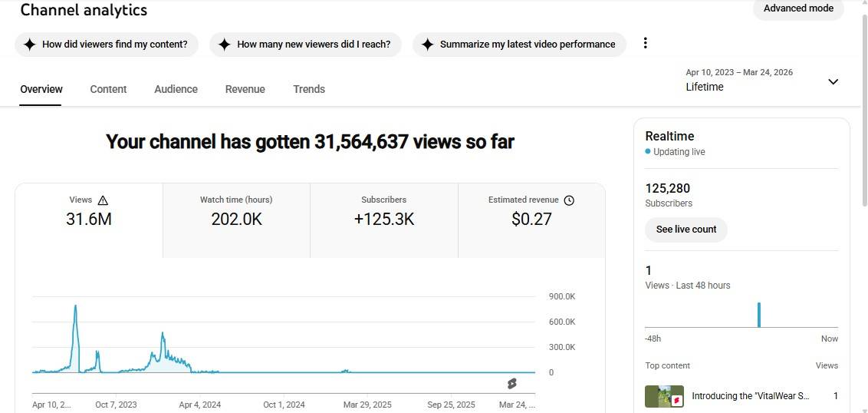Click the blue bar in Realtime views chart

[x=759, y=315]
